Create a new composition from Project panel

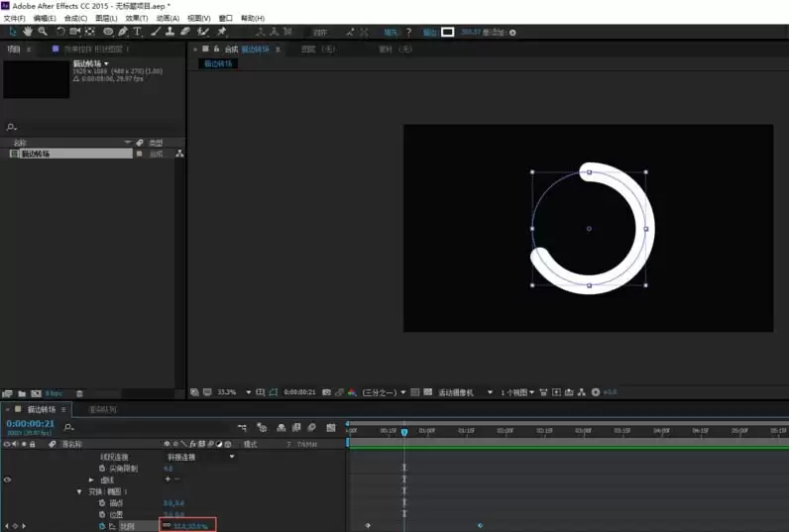click(x=37, y=393)
